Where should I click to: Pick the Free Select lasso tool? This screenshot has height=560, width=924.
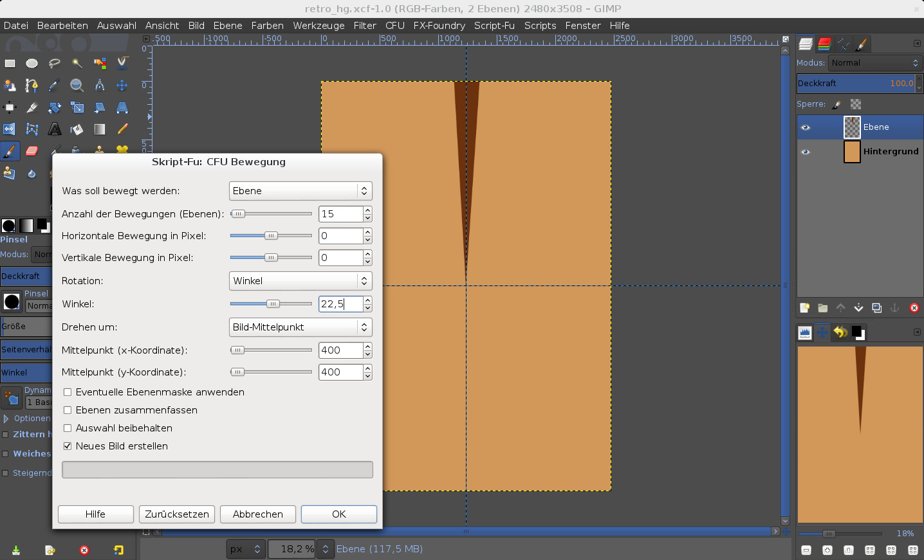point(55,63)
